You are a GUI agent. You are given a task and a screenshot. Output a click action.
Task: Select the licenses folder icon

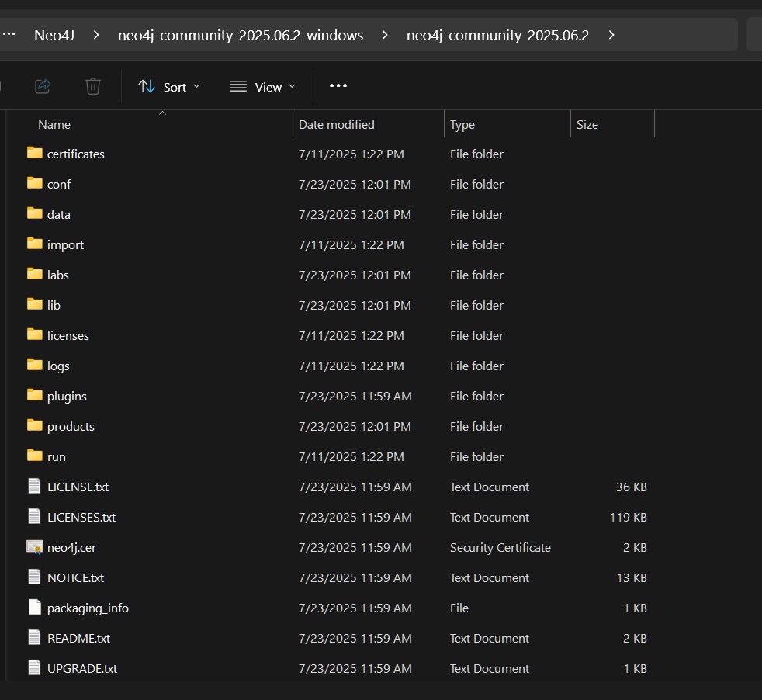34,334
